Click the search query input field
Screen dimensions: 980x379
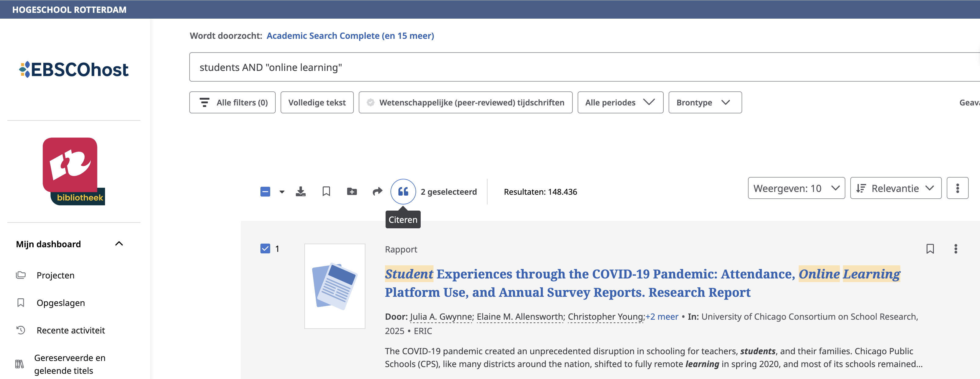point(584,67)
